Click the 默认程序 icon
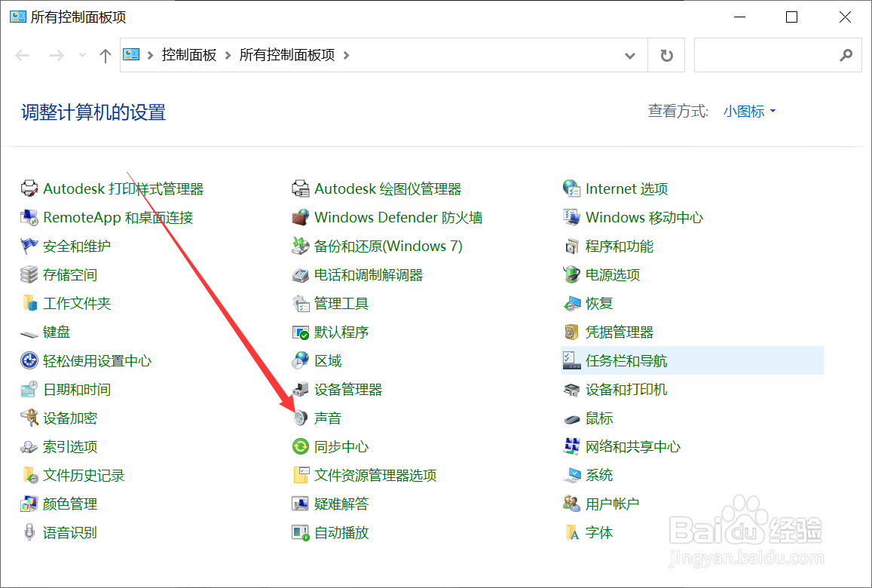Image resolution: width=872 pixels, height=588 pixels. (x=300, y=332)
